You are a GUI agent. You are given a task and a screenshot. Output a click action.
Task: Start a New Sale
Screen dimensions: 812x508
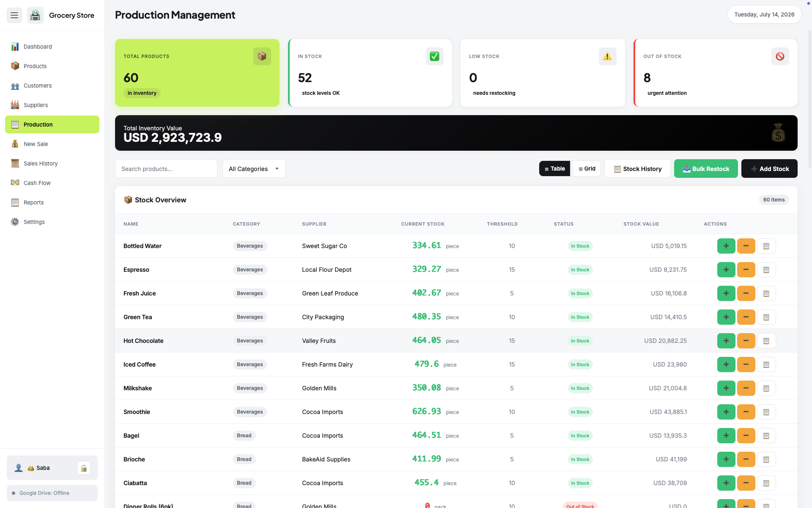pos(52,144)
